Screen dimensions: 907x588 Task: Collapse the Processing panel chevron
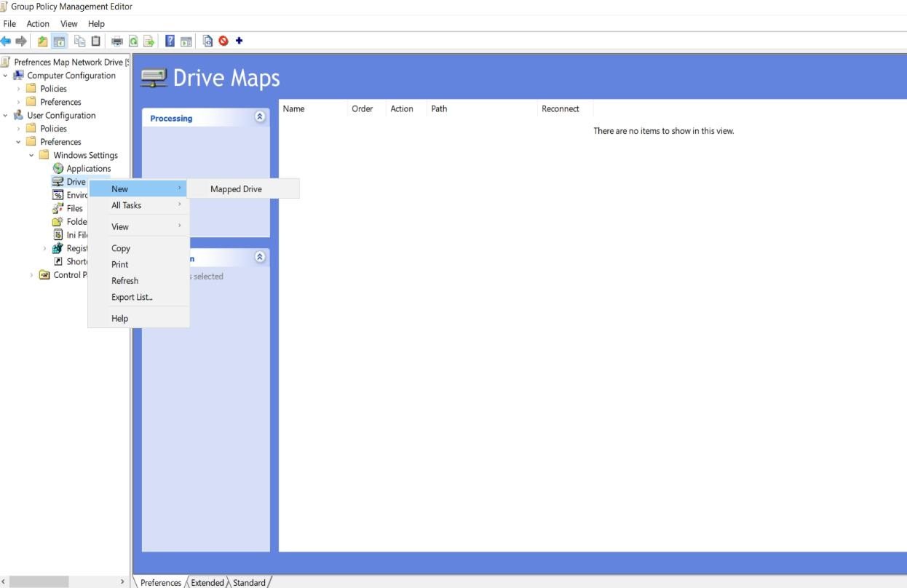tap(260, 116)
